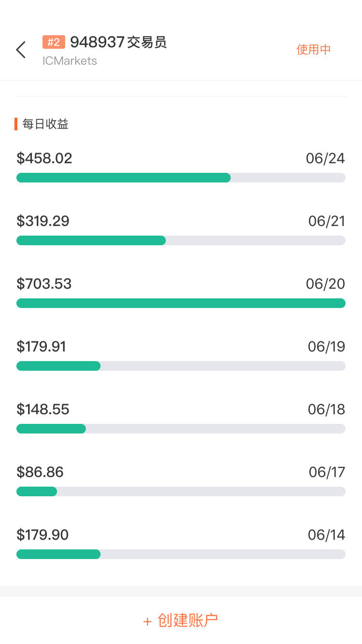Tap the orange #2 rank badge
This screenshot has width=362, height=644.
click(54, 42)
